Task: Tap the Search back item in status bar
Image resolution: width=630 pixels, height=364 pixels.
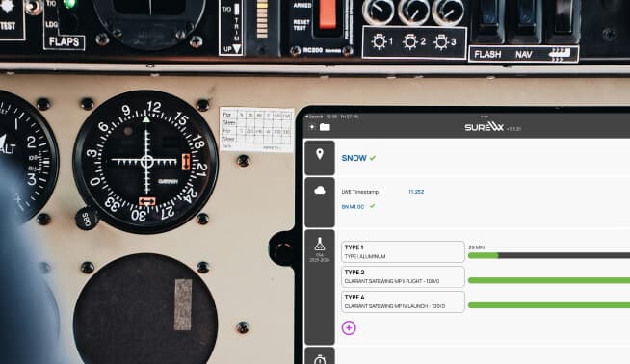Action: [x=314, y=117]
